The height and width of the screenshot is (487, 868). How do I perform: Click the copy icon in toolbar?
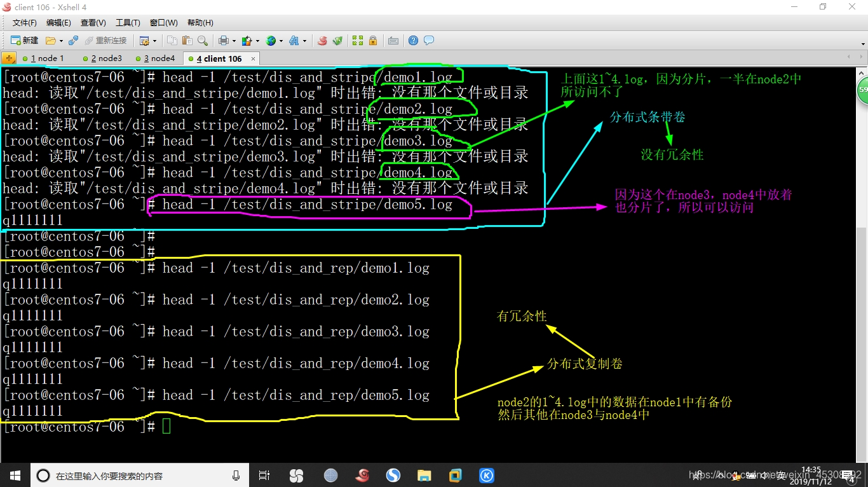pyautogui.click(x=172, y=40)
